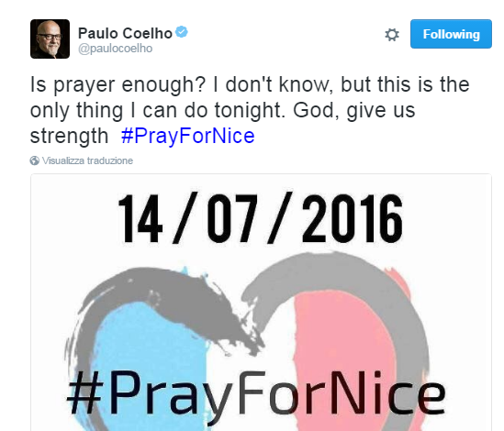504x431 pixels.
Task: Open Paulo Coelho's profile picture
Action: point(50,39)
